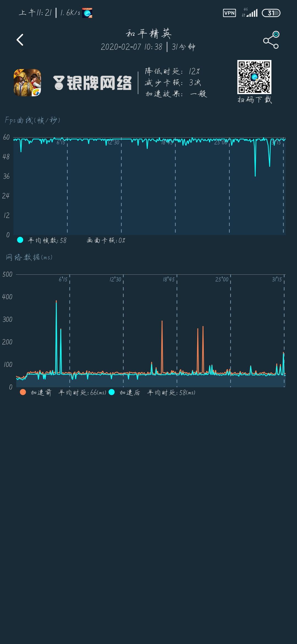This screenshot has width=297, height=644.
Task: Tap the 加速效果: 一般 stat
Action: (x=176, y=94)
